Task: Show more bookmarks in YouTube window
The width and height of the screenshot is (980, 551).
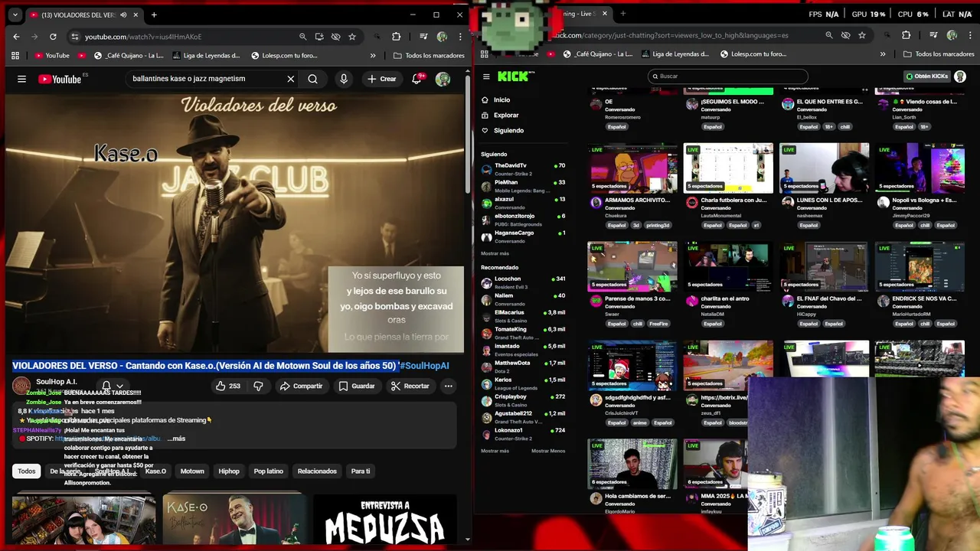Action: [x=373, y=55]
